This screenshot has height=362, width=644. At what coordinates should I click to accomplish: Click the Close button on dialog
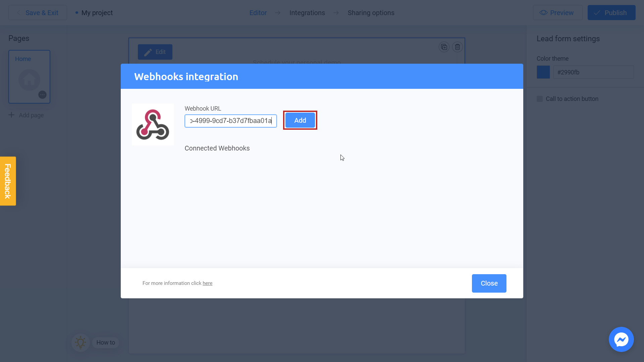click(489, 283)
